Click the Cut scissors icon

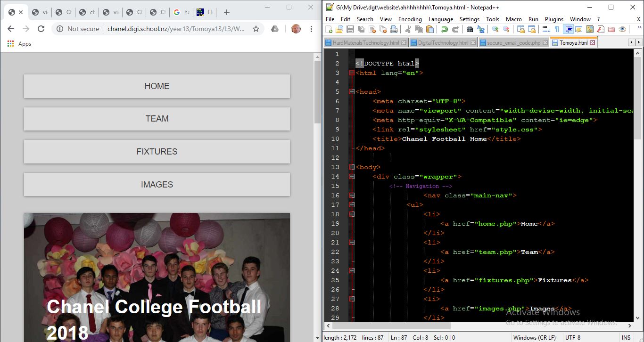pos(408,29)
